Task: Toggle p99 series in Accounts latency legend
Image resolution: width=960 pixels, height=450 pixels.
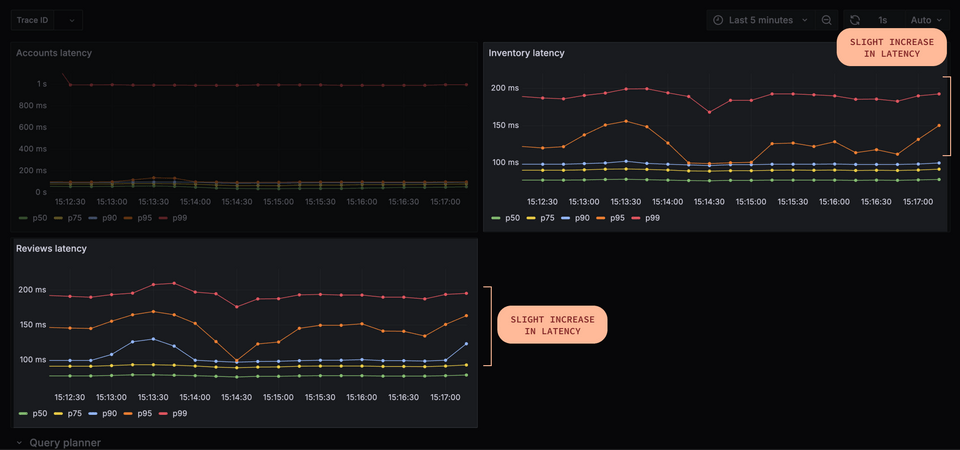Action: coord(172,217)
